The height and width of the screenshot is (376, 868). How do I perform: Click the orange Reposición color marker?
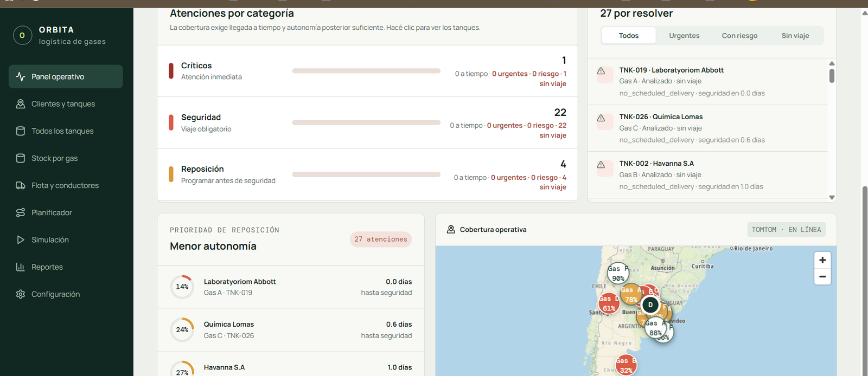click(x=171, y=174)
